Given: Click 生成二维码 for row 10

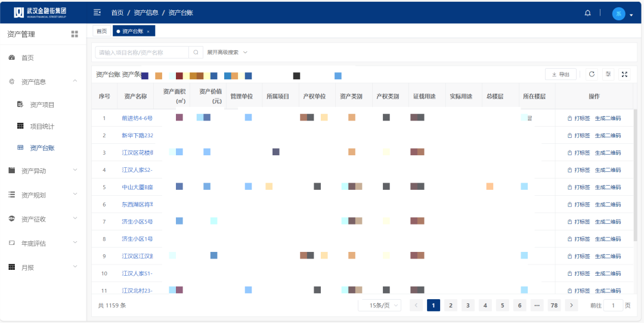Looking at the screenshot, I should [x=608, y=273].
